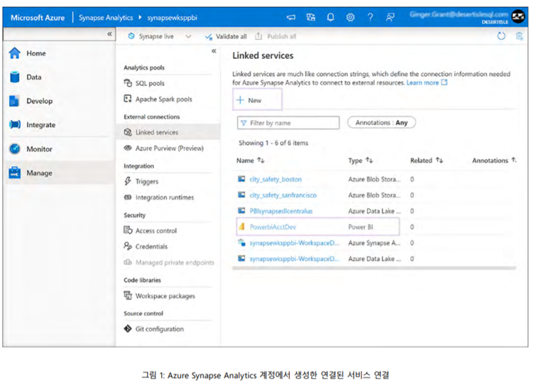Focus the Filter by name field
Image resolution: width=534 pixels, height=392 pixels.
click(x=288, y=123)
